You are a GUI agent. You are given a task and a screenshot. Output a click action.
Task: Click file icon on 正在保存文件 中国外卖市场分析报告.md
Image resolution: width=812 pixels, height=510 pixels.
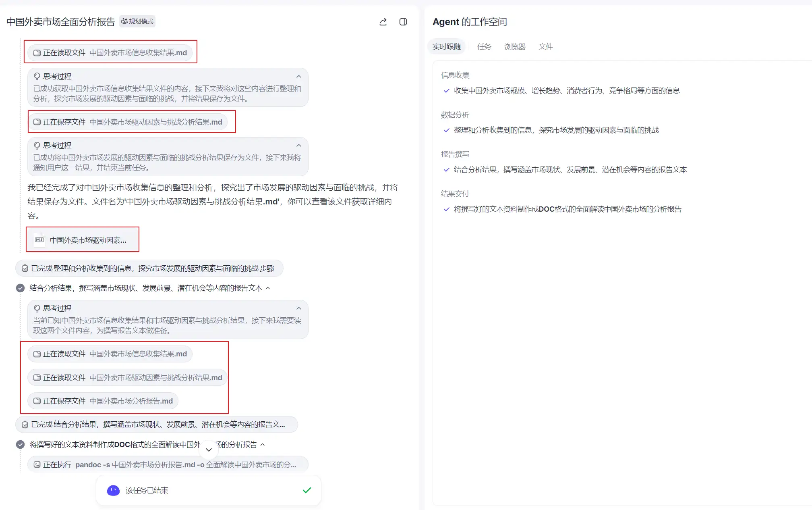pos(37,401)
